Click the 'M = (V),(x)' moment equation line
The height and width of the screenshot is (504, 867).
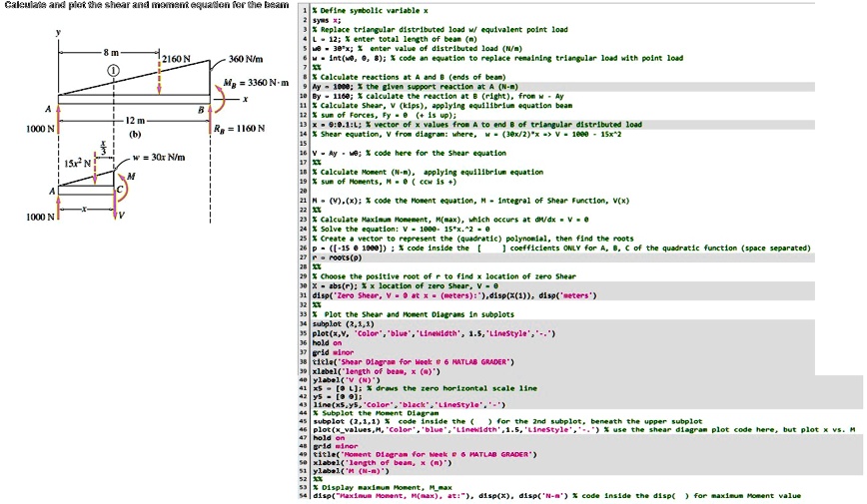click(x=470, y=201)
